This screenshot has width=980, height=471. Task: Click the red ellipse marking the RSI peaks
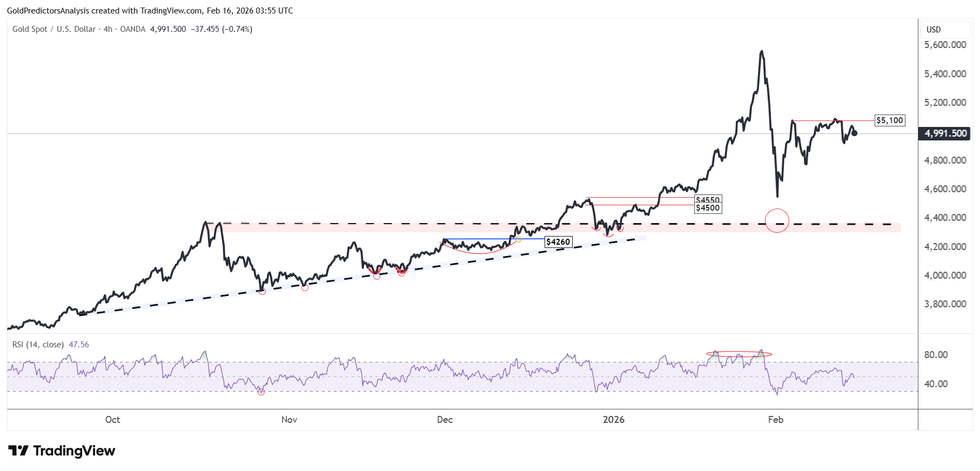[x=739, y=354]
